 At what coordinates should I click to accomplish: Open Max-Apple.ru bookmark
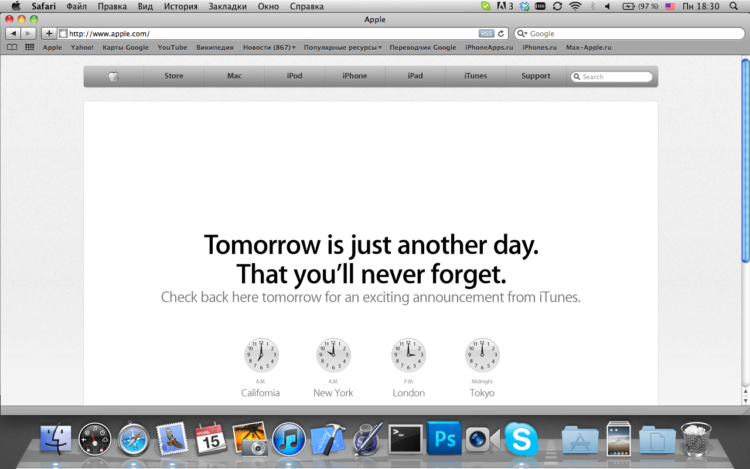tap(588, 47)
